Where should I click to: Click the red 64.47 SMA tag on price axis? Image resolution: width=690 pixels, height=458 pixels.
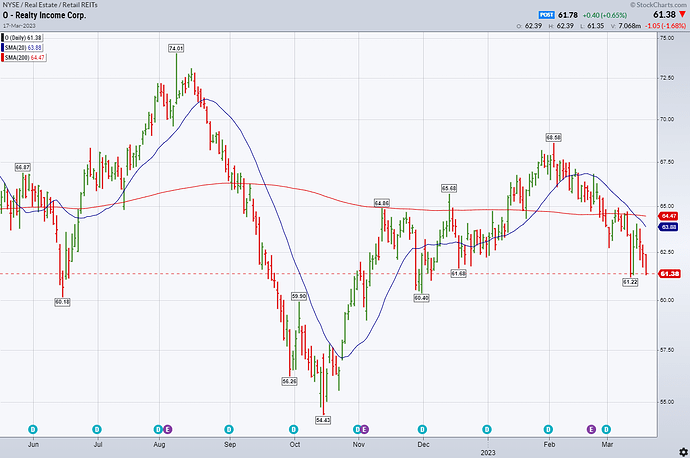coord(669,216)
